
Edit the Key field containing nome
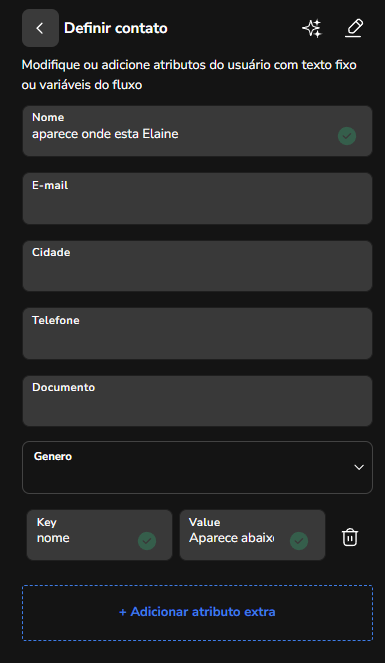(x=99, y=535)
